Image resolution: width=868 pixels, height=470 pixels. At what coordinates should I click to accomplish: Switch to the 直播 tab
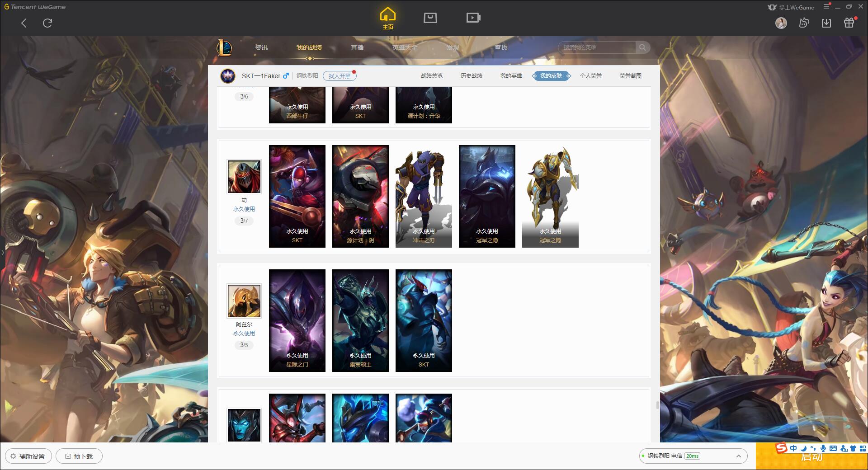pos(357,47)
